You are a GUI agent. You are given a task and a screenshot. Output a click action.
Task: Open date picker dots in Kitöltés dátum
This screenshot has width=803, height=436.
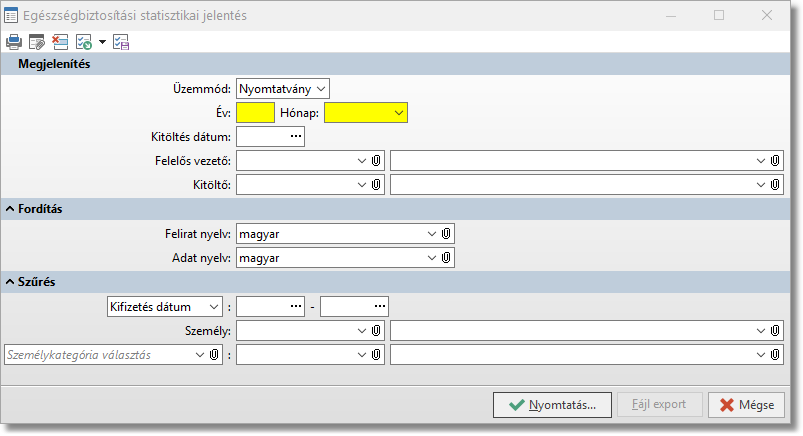[x=295, y=136]
